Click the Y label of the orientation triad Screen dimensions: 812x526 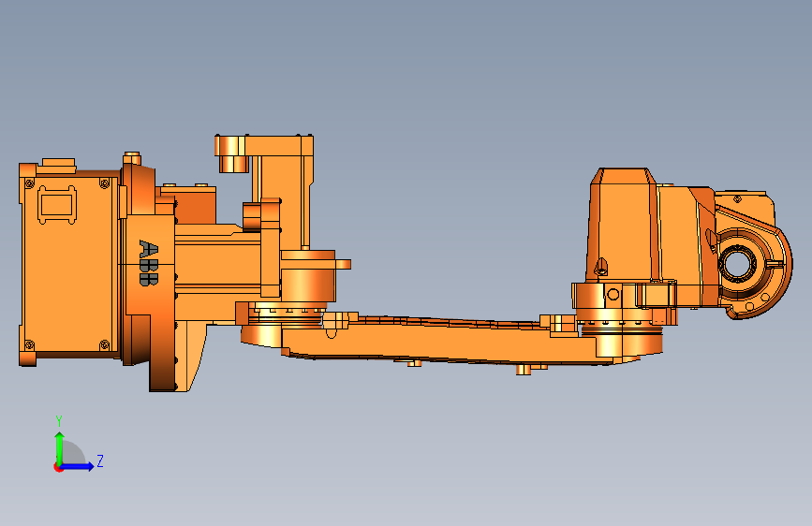point(59,421)
